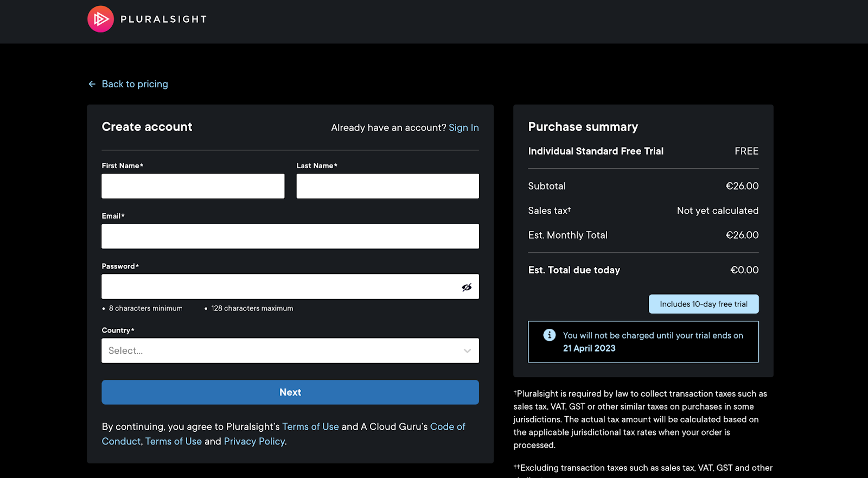The image size is (868, 478).
Task: Click the PLURALSIGHT wordmark text
Action: click(164, 20)
